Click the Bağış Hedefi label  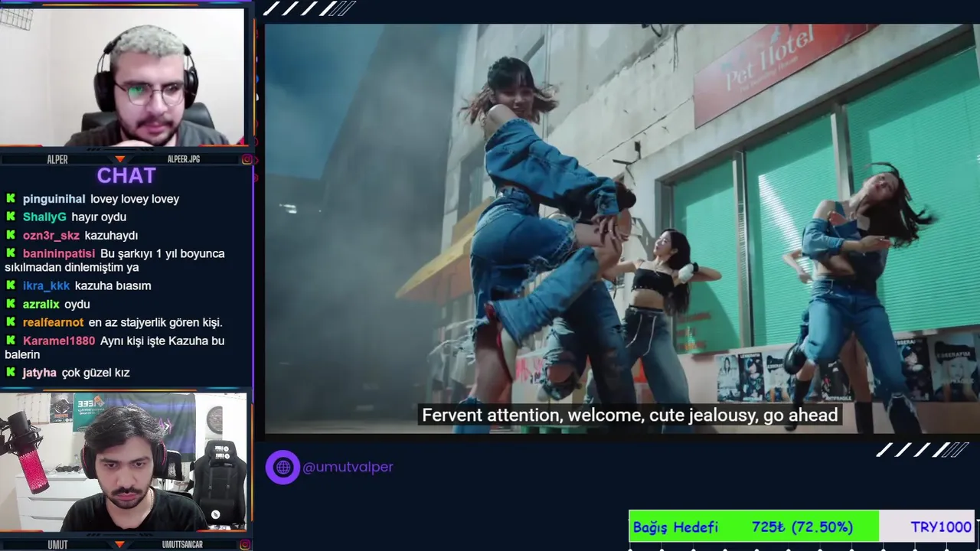click(x=675, y=527)
